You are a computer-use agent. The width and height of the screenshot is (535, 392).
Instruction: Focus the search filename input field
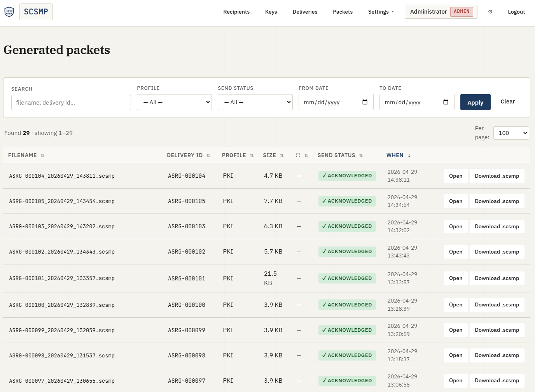[x=71, y=103]
